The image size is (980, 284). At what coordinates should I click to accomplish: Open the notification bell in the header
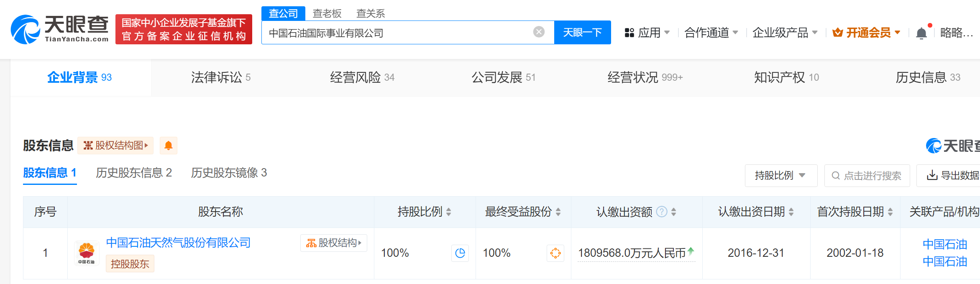(x=921, y=33)
